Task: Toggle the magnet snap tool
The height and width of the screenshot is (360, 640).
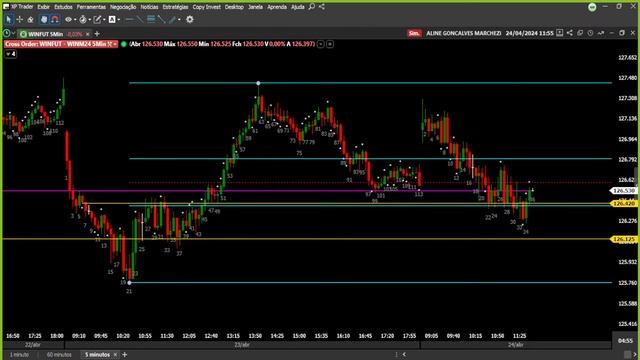Action: coord(55,19)
